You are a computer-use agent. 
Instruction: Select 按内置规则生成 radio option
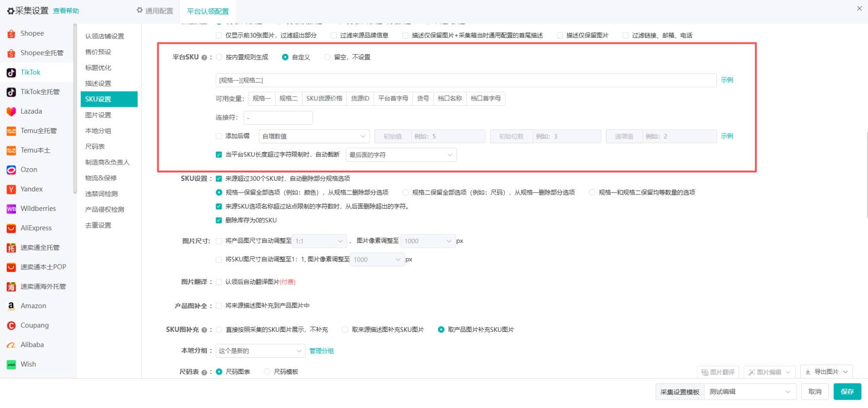click(x=219, y=58)
